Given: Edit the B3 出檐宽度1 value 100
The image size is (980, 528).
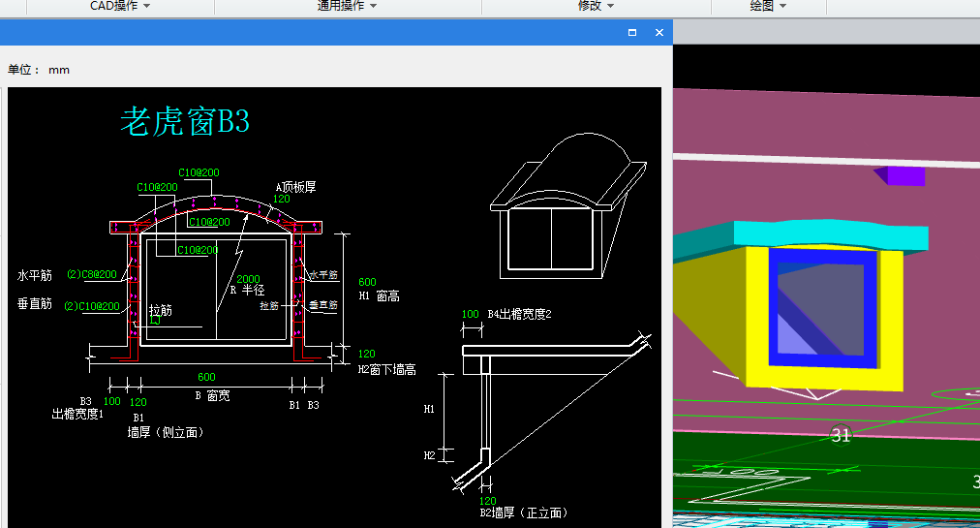Looking at the screenshot, I should (x=112, y=402).
